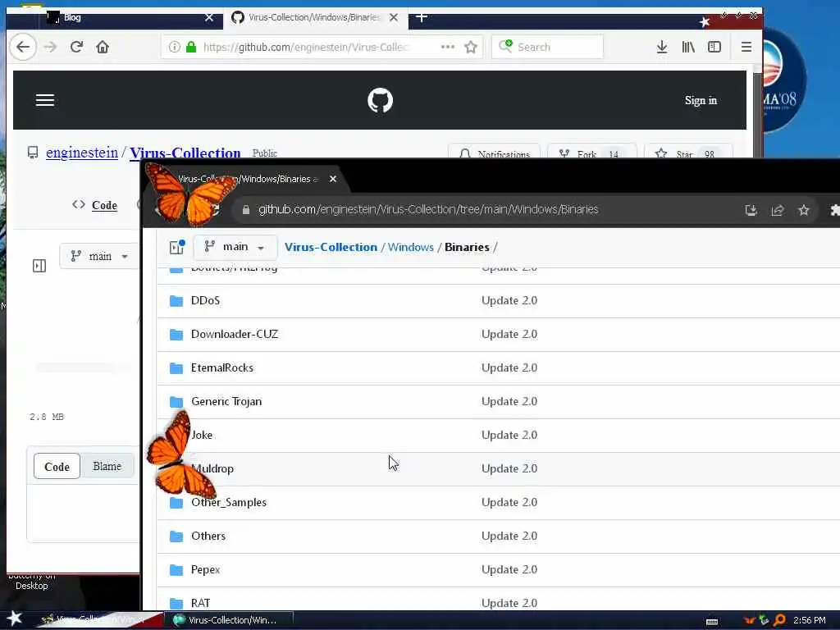Click keyboard icon in system tray

point(712,622)
